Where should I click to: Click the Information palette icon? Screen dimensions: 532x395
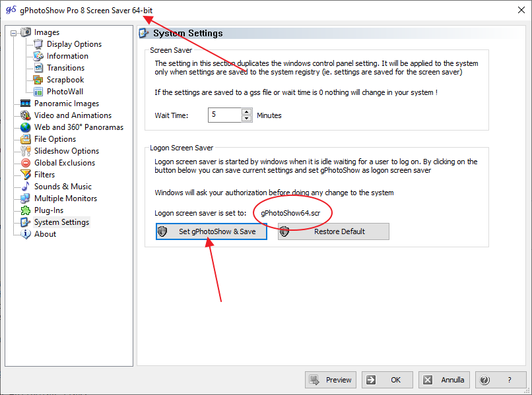38,56
